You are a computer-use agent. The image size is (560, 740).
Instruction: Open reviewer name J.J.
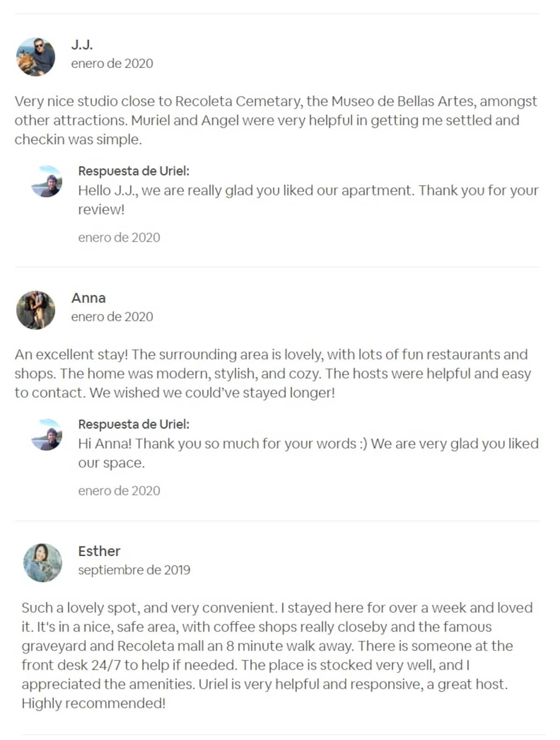pyautogui.click(x=82, y=45)
